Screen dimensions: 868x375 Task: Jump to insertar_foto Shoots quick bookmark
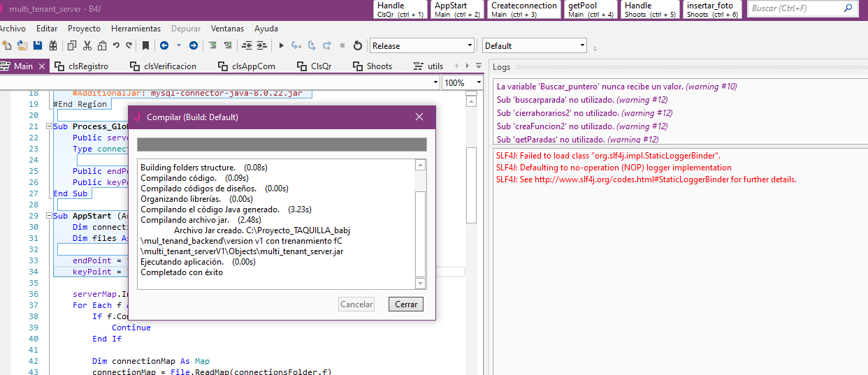[713, 9]
